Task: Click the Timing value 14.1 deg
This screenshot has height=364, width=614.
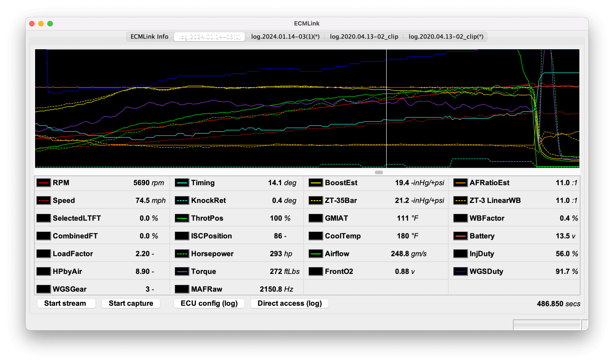Action: [x=282, y=183]
